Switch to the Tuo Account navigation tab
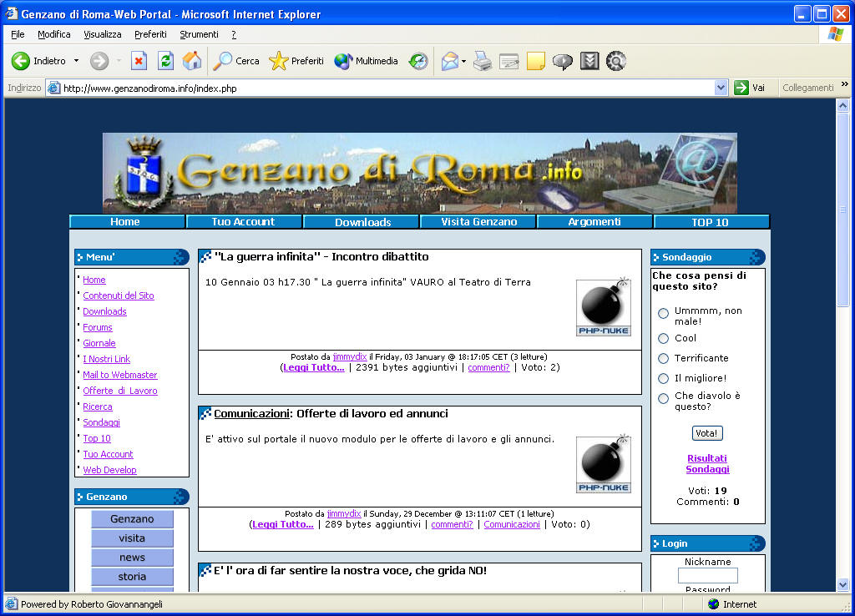This screenshot has height=616, width=855. coord(244,222)
